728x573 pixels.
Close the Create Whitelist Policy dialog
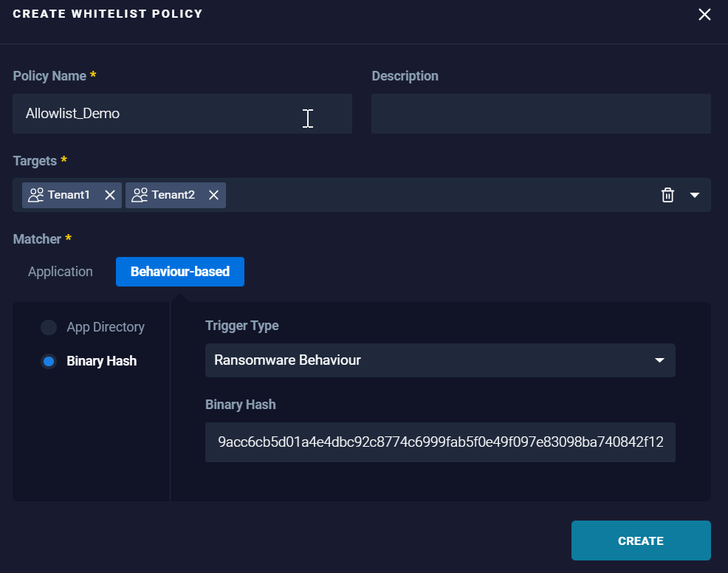[704, 14]
